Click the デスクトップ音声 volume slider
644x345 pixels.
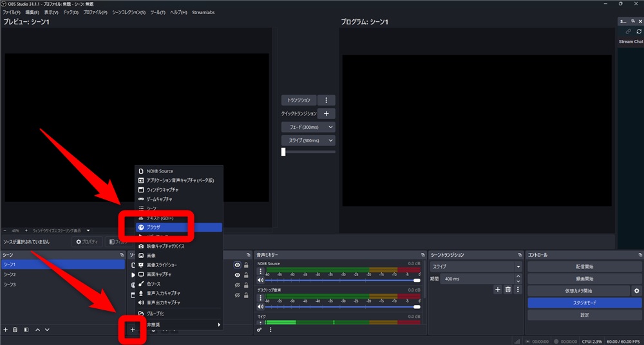(x=343, y=307)
